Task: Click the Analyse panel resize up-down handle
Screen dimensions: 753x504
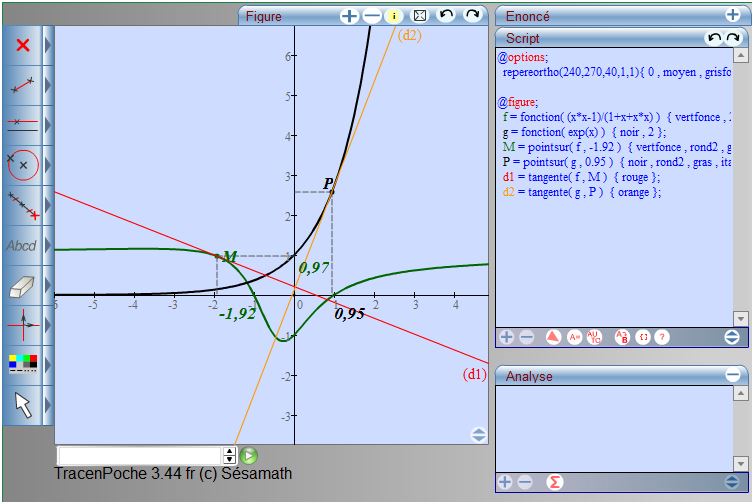Action: [x=732, y=481]
